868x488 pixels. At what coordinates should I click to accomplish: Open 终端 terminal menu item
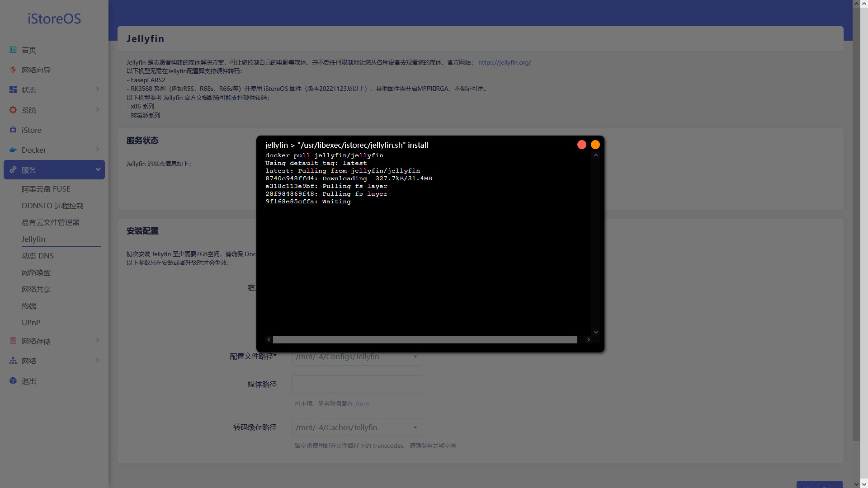coord(29,306)
